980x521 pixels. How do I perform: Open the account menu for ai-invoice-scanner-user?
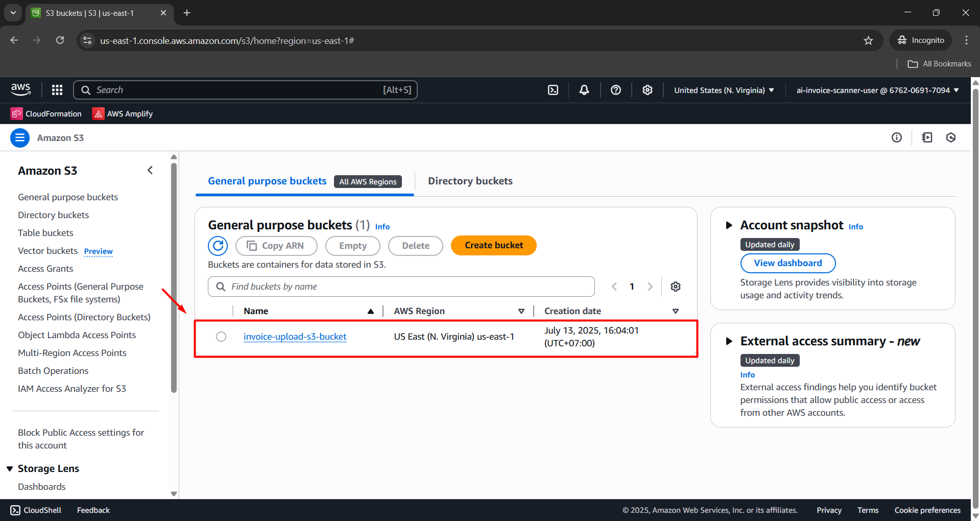[876, 90]
